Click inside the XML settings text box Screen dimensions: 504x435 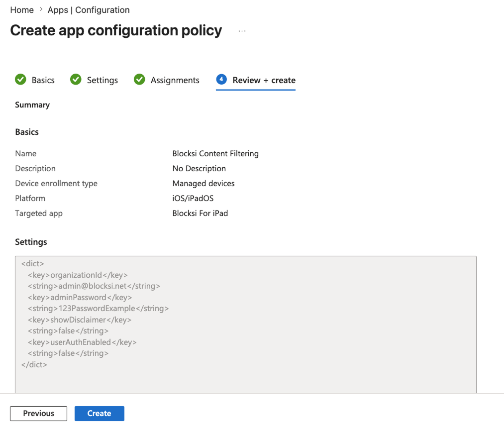246,325
